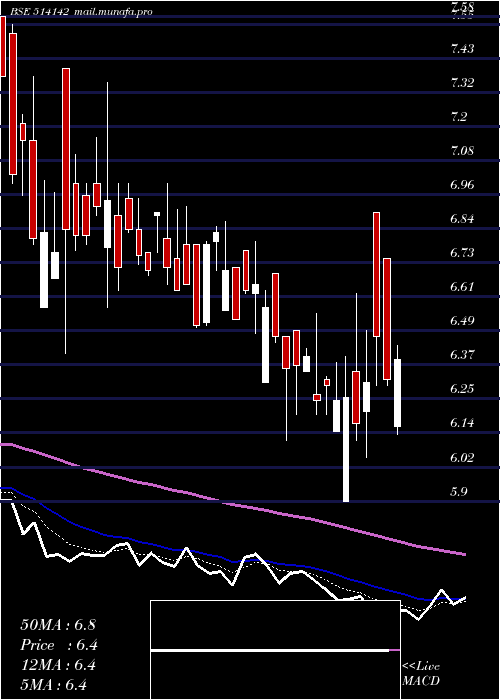
Task: Click the 'Price : 6.4' legend text
Action: [x=59, y=645]
